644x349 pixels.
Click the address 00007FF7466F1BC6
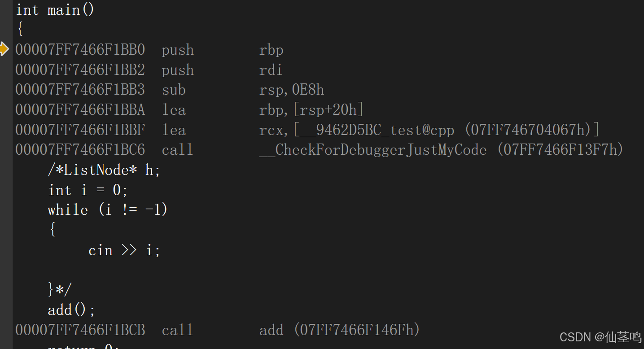coord(80,150)
